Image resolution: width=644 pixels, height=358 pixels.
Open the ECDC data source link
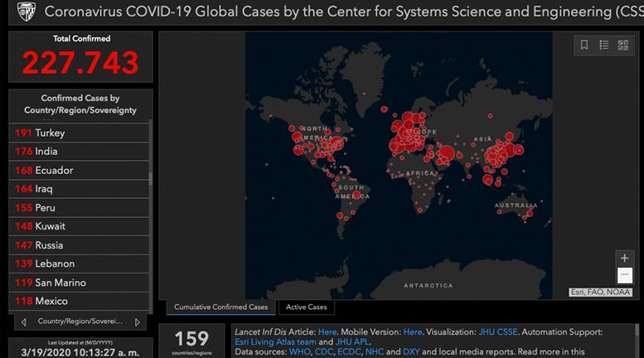(x=349, y=351)
